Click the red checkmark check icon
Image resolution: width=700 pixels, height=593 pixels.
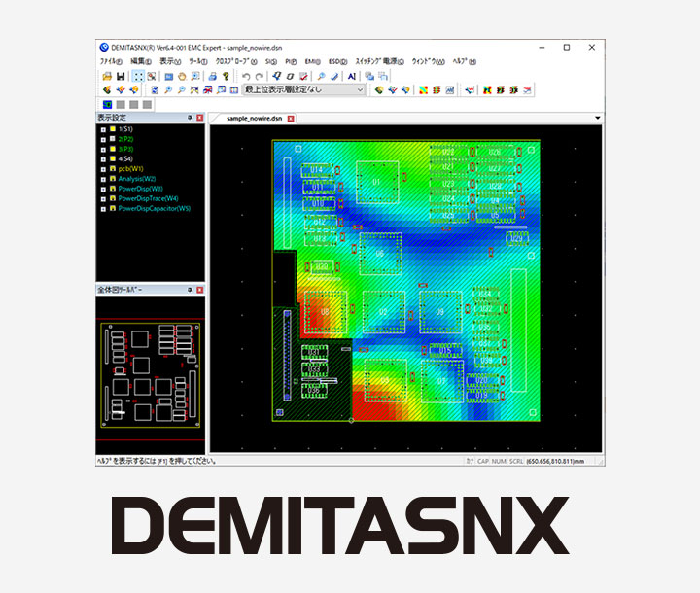point(303,77)
